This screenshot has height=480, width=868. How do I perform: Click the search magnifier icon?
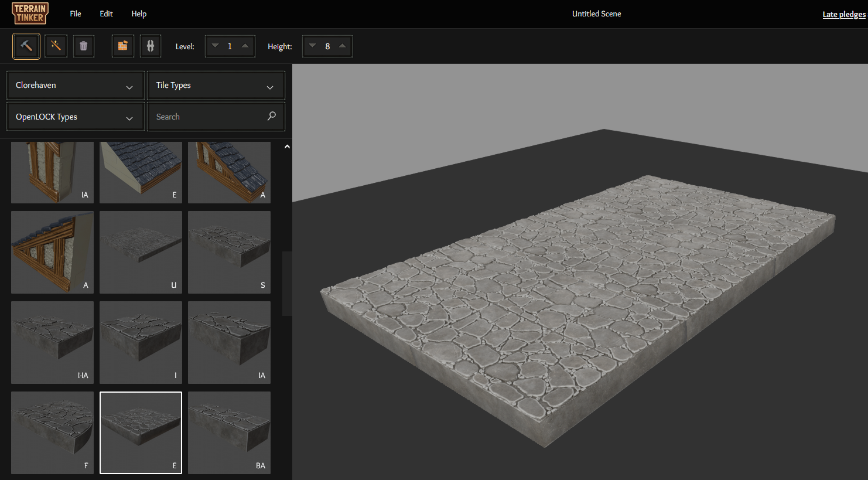pyautogui.click(x=271, y=116)
